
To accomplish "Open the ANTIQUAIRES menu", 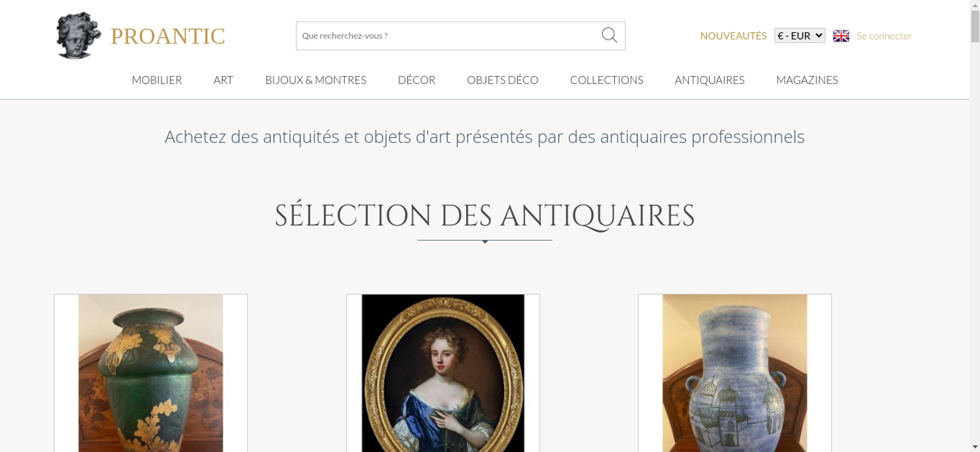I will click(710, 80).
